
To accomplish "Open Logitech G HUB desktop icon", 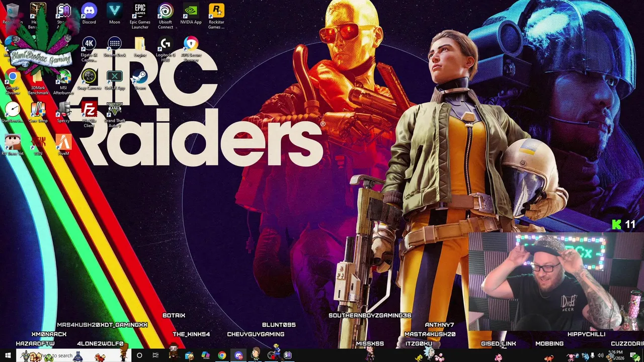I will coord(166,49).
